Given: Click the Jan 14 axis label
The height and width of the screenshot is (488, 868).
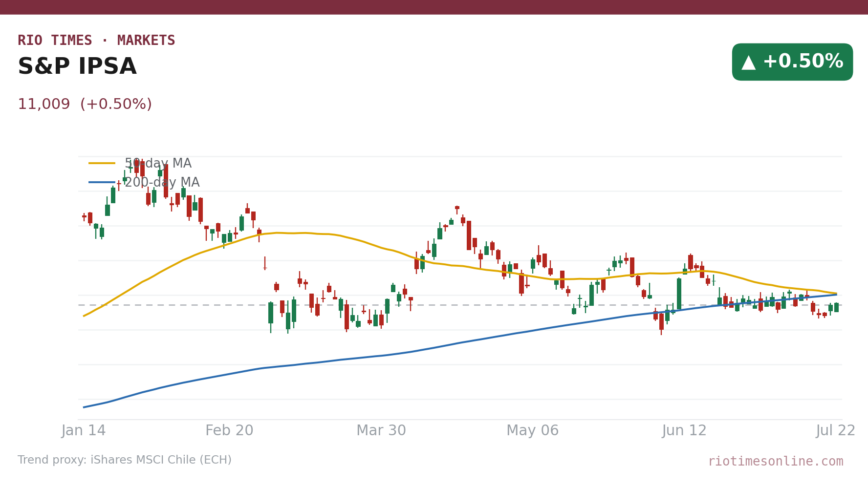Looking at the screenshot, I should (84, 431).
